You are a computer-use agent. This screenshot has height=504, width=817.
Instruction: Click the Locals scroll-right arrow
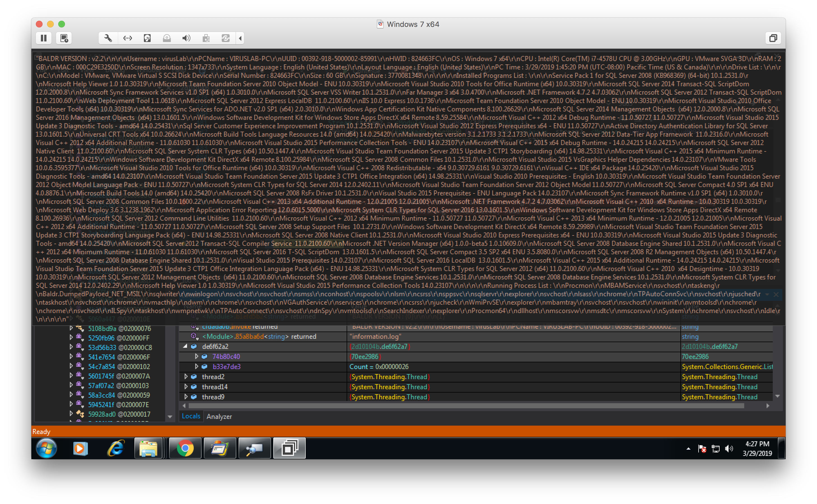[768, 406]
